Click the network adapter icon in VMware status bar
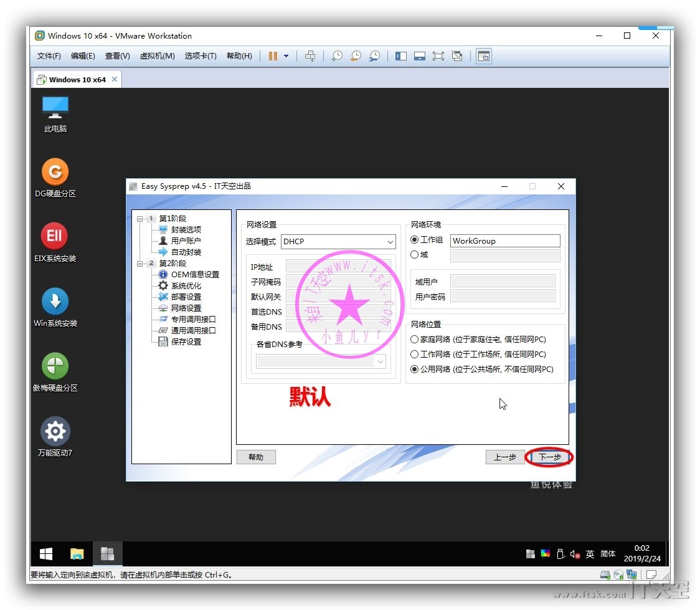Image resolution: width=700 pixels, height=610 pixels. [x=631, y=574]
